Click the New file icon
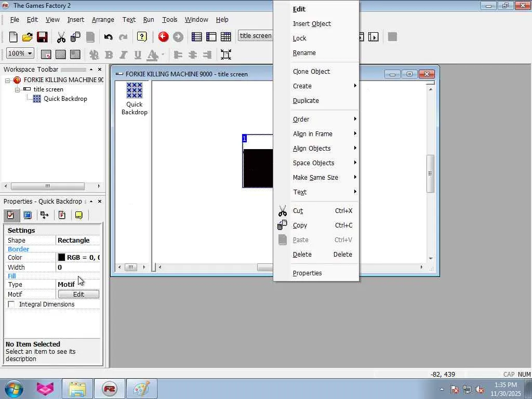The width and height of the screenshot is (532, 399). [13, 37]
